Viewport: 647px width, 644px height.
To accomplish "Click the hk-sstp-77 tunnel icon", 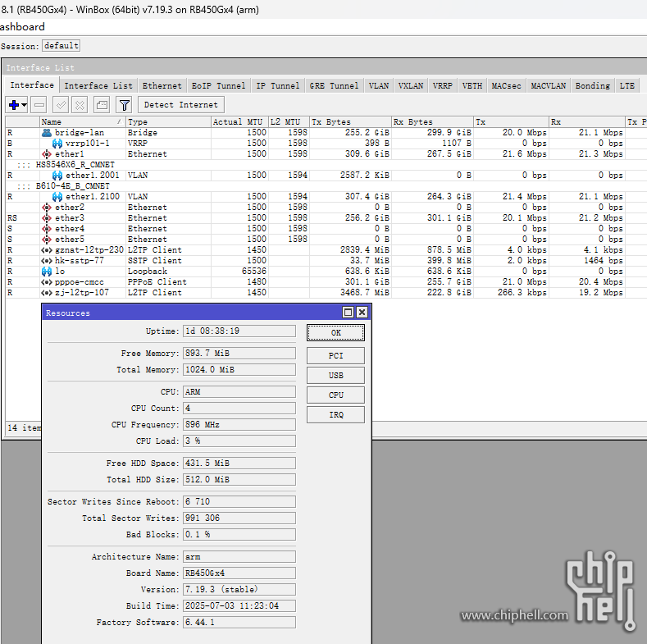I will coord(47,261).
